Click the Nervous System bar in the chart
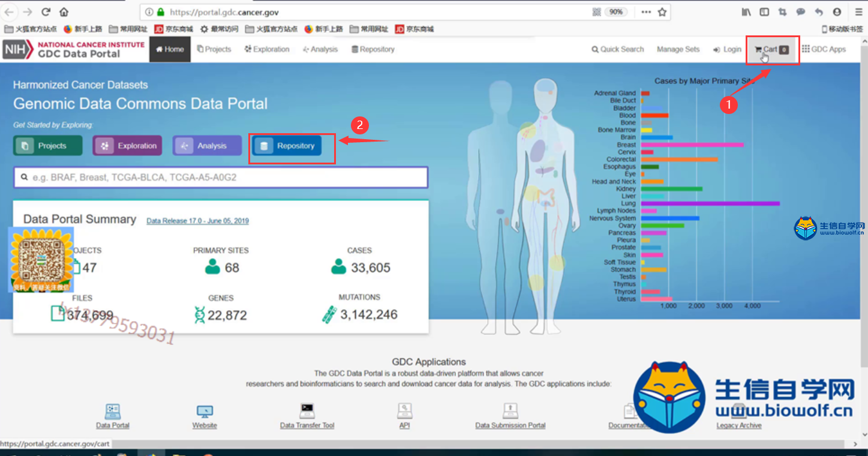This screenshot has width=868, height=456. tap(670, 218)
